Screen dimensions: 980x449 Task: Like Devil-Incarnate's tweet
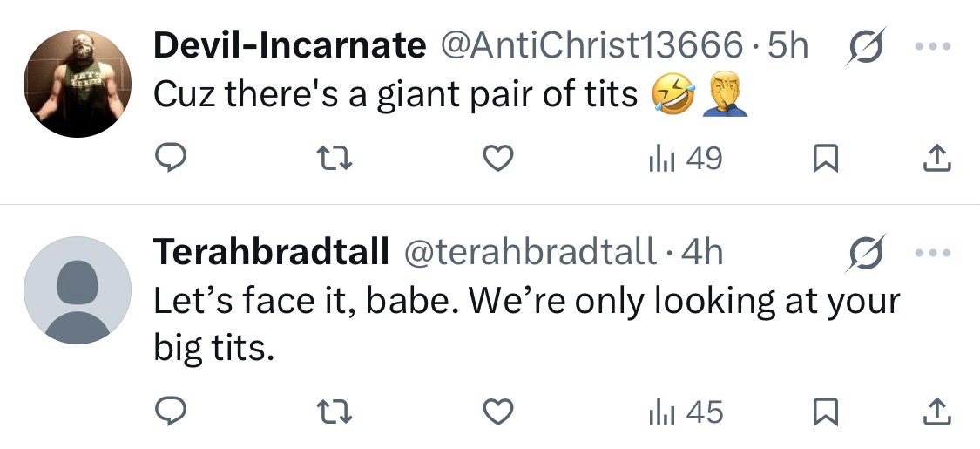point(497,158)
